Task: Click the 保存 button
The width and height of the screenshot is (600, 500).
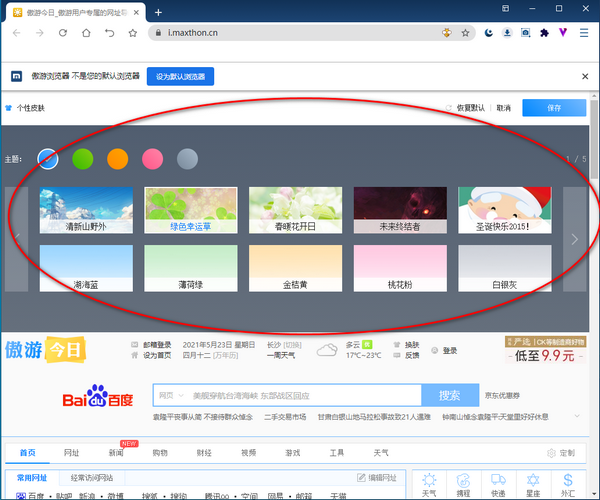Action: (x=554, y=108)
